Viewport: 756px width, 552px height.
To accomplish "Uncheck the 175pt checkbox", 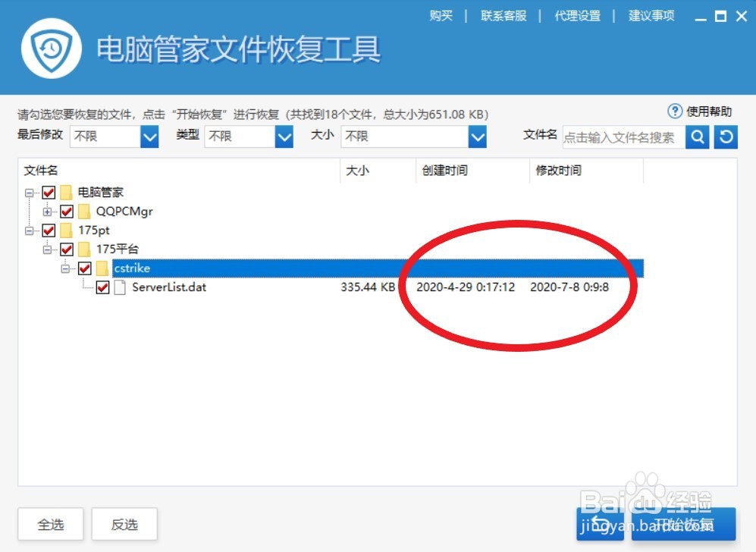I will (x=49, y=231).
